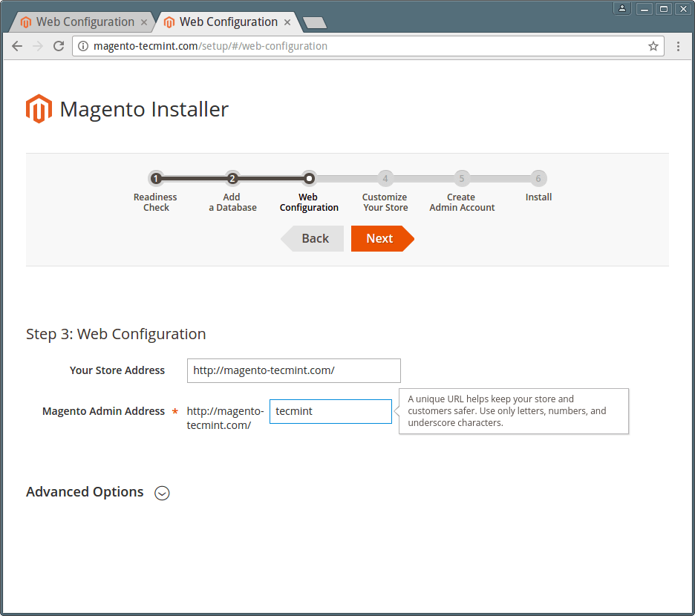Click the Magento Admin Address field containing tecmint
The width and height of the screenshot is (695, 616).
click(330, 411)
